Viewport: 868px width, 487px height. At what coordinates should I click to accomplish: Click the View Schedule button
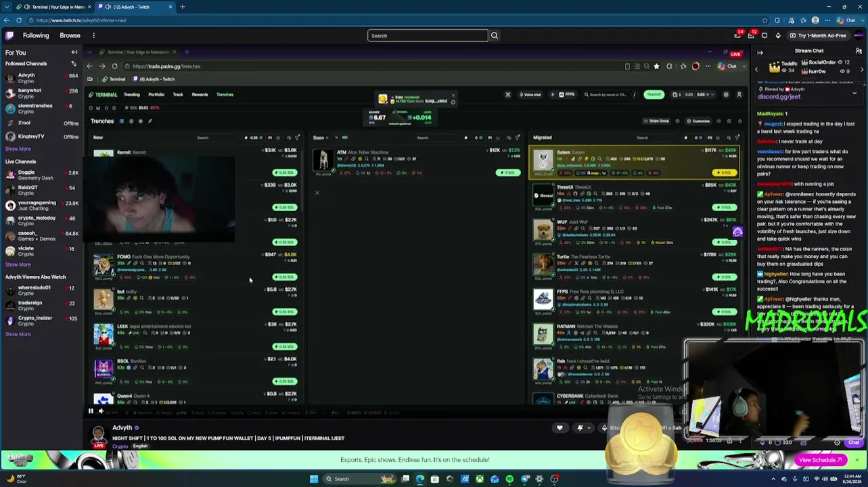pos(821,460)
